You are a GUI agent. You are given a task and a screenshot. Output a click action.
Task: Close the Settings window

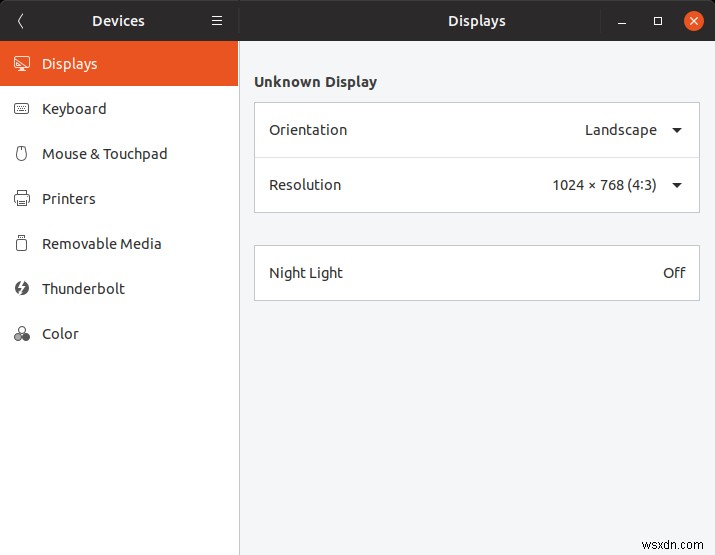point(694,21)
